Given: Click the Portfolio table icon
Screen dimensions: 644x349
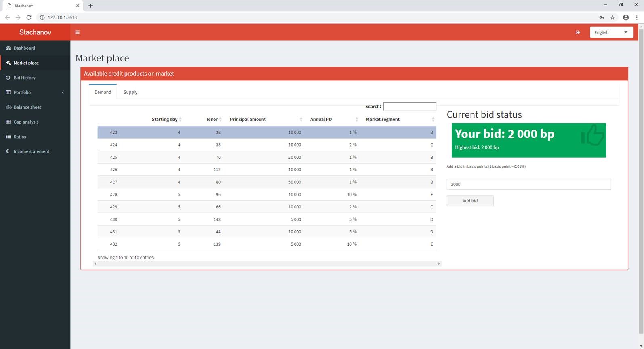Looking at the screenshot, I should (x=8, y=93).
